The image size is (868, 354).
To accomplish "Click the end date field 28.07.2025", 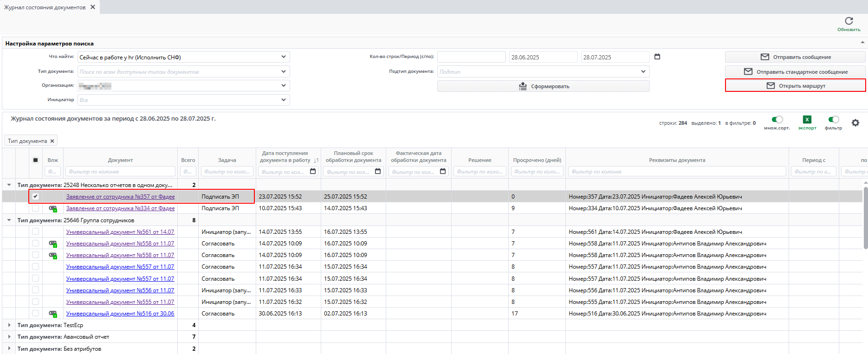I will [615, 57].
